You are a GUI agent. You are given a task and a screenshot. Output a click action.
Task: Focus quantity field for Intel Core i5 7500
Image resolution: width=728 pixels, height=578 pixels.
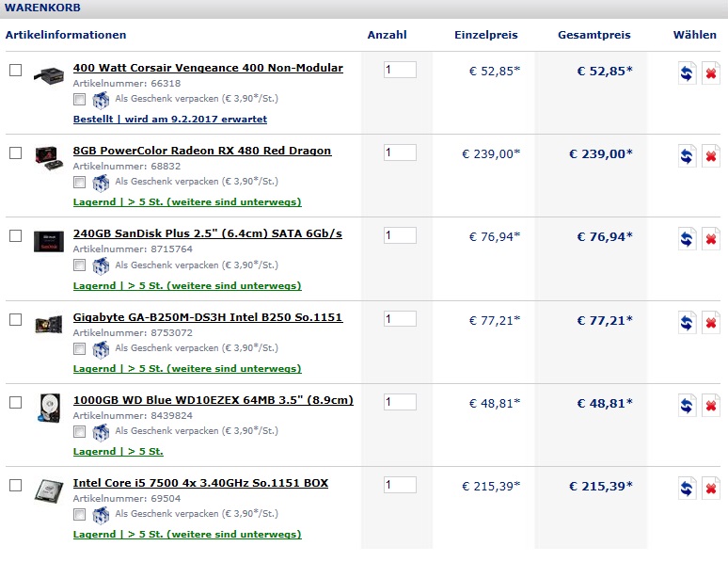tap(400, 485)
